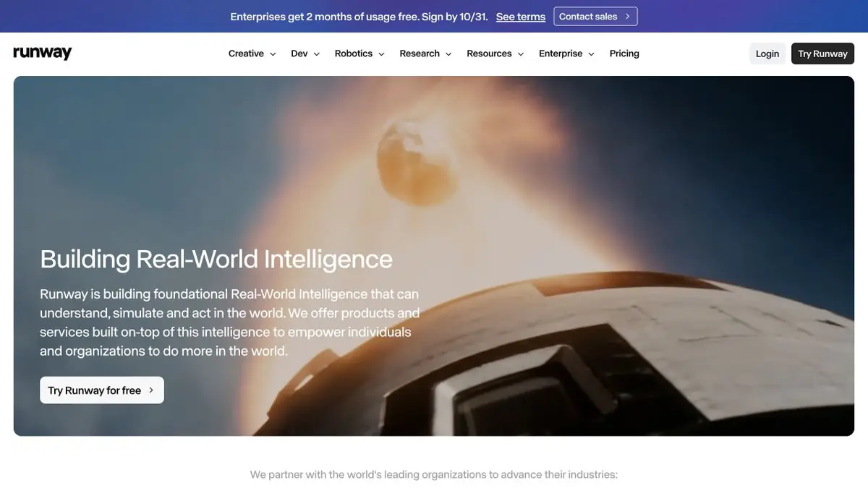Open the See terms link
868x488 pixels.
[521, 17]
